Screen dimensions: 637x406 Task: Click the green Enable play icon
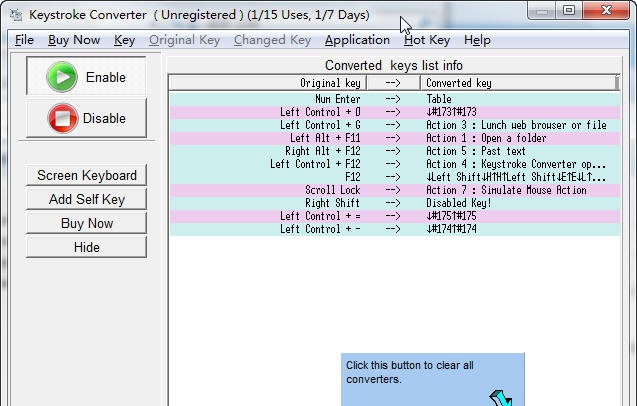click(62, 77)
